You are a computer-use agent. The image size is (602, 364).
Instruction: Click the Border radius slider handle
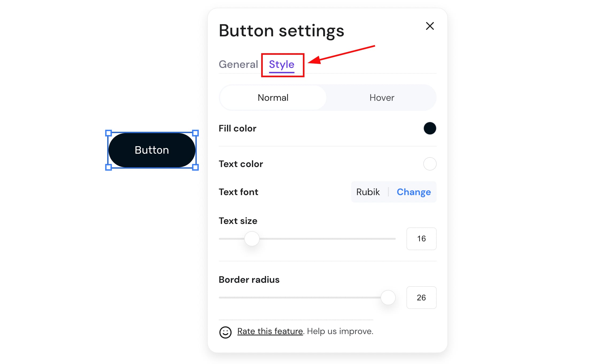(388, 297)
